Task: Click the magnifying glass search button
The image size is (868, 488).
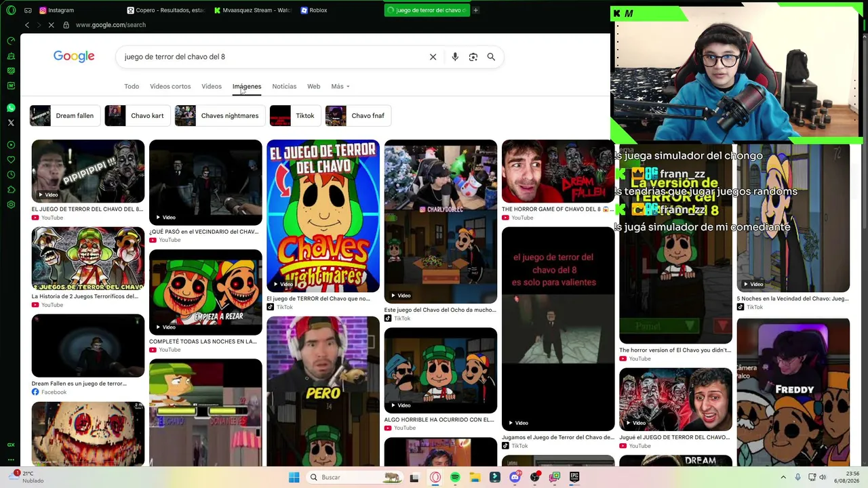Action: click(x=491, y=57)
